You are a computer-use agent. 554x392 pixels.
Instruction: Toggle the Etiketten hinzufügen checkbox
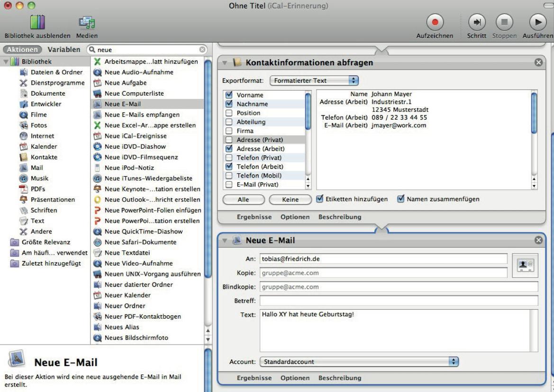(x=320, y=199)
